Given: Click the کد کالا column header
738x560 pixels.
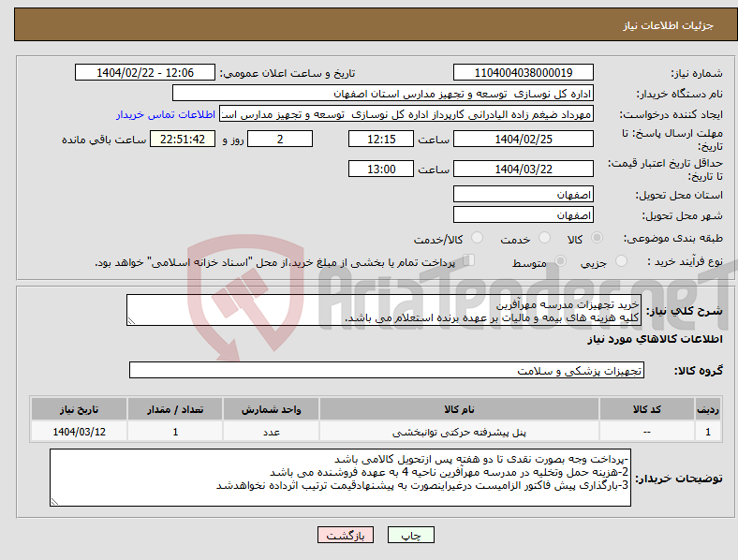Looking at the screenshot, I should (647, 409).
